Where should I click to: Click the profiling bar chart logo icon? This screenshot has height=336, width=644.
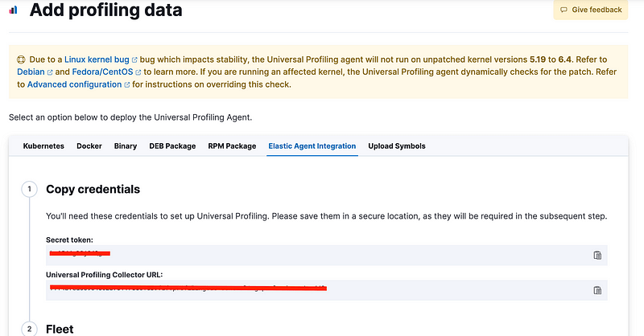click(13, 11)
